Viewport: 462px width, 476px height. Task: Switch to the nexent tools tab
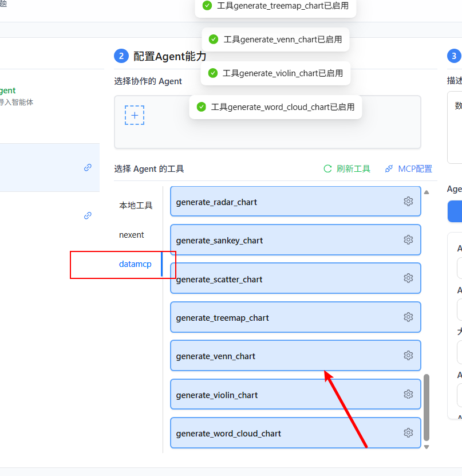pos(131,235)
